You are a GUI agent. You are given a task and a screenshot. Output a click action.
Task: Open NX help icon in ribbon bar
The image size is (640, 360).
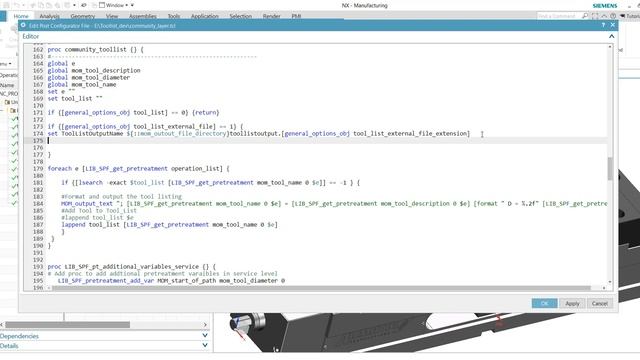pos(613,16)
